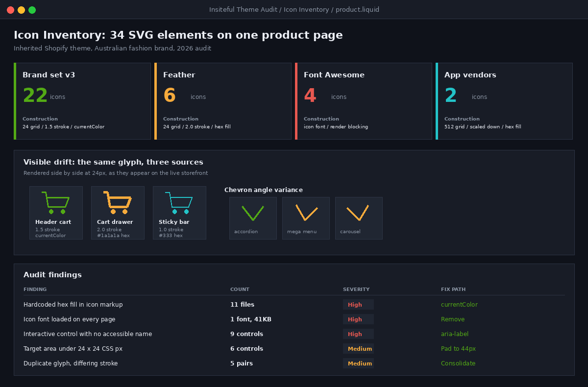
Task: Click the currentColor fix path link
Action: tap(459, 305)
